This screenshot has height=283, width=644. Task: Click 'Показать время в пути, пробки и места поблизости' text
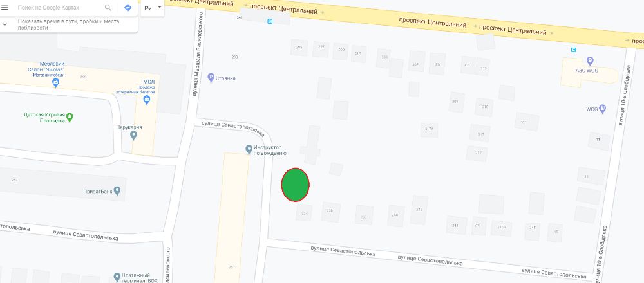pyautogui.click(x=69, y=24)
